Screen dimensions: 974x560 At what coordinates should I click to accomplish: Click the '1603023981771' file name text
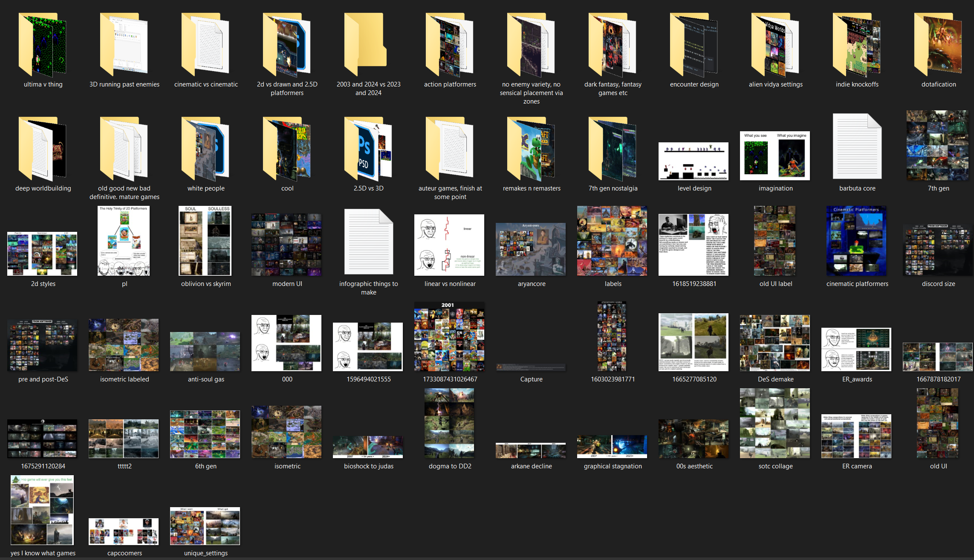pos(613,379)
